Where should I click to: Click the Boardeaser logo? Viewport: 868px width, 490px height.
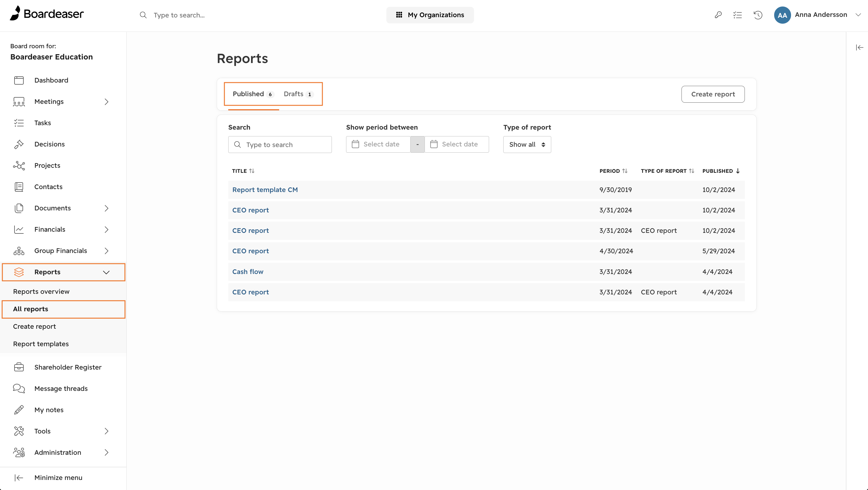(46, 14)
